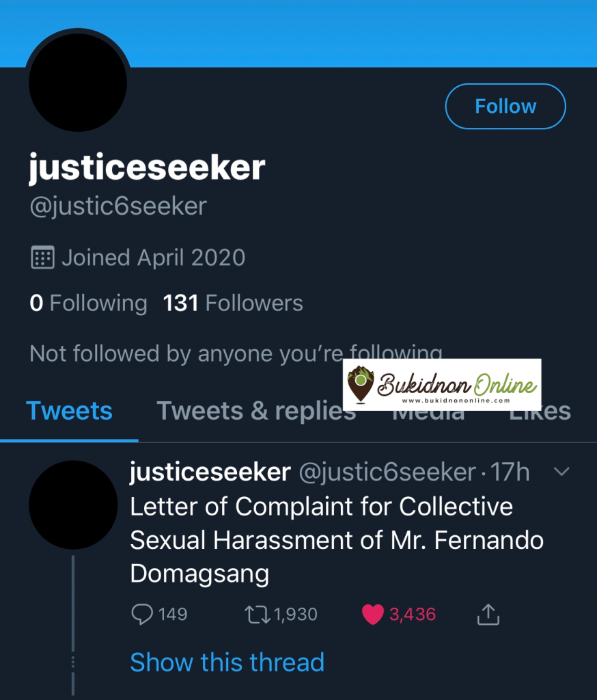
Task: Follow the justiceseeker account
Action: click(505, 106)
